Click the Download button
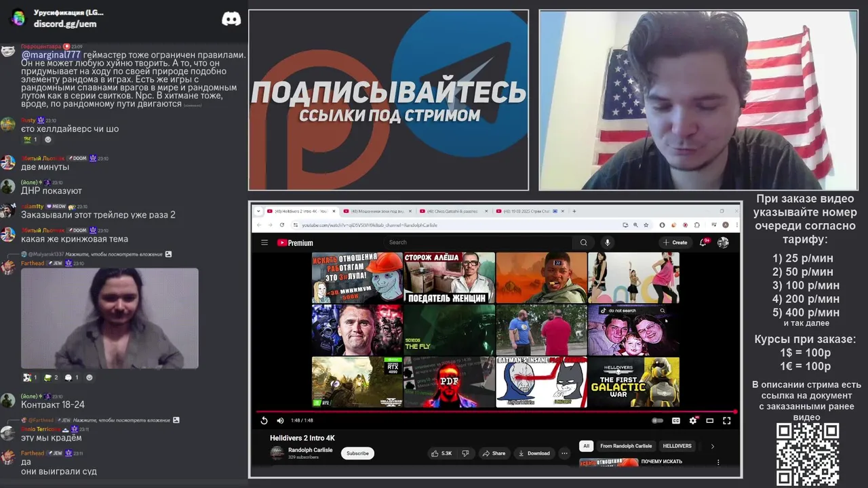The image size is (868, 488). 534,453
